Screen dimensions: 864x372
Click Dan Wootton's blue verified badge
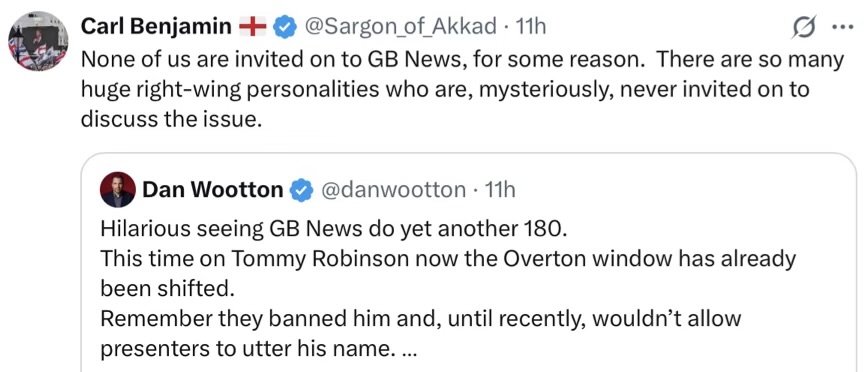click(x=300, y=190)
